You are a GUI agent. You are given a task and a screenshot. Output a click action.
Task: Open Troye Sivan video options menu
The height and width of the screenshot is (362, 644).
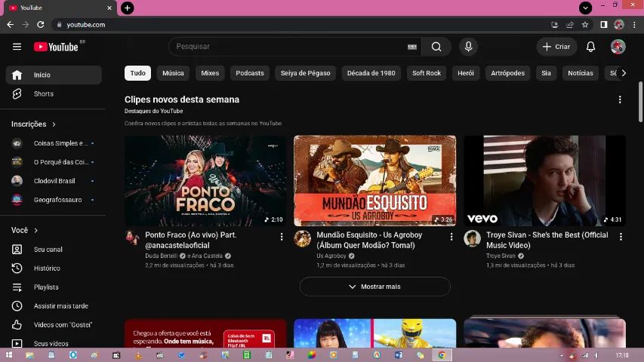pyautogui.click(x=621, y=237)
